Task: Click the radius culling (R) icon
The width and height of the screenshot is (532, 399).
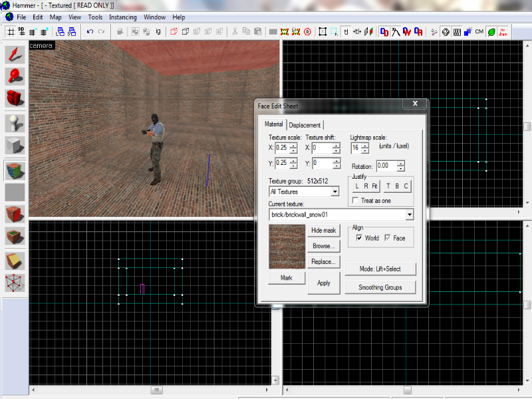Action: click(x=307, y=32)
